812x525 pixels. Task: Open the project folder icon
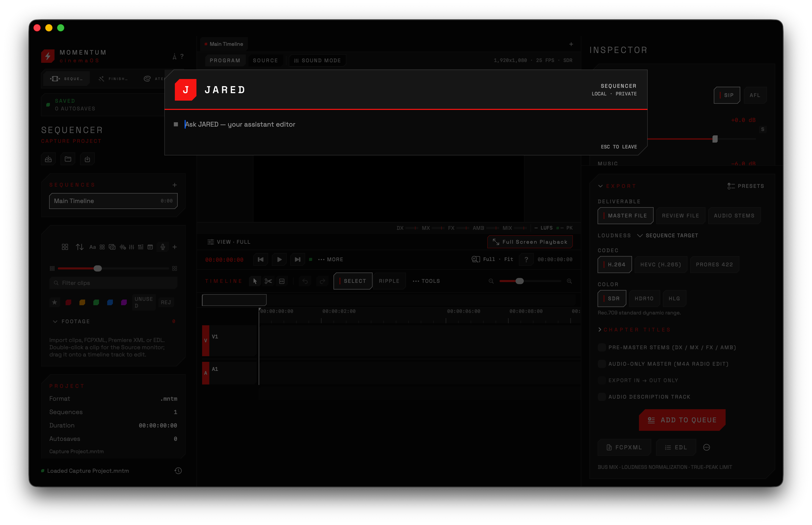pos(68,159)
